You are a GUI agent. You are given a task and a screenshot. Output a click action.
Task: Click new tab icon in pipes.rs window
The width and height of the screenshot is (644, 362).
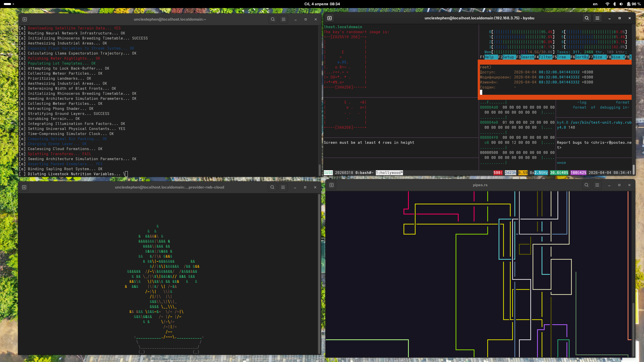[x=332, y=185]
